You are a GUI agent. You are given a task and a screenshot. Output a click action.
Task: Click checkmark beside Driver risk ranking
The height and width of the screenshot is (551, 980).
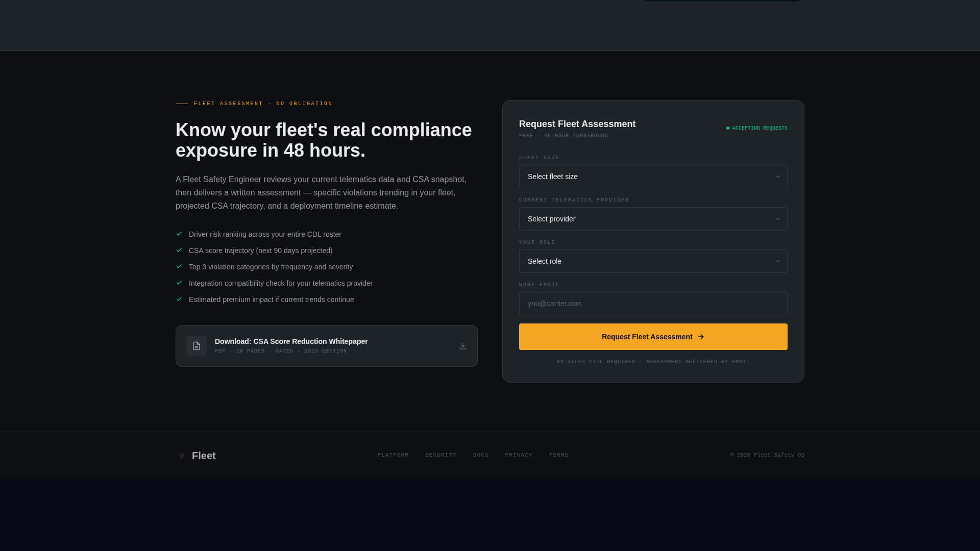pyautogui.click(x=179, y=234)
